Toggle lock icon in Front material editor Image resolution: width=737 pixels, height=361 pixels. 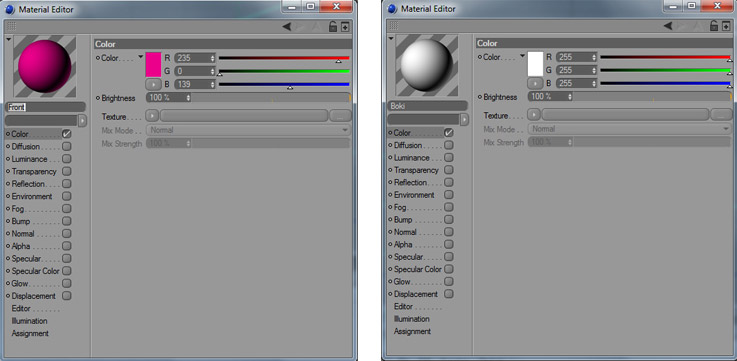333,26
